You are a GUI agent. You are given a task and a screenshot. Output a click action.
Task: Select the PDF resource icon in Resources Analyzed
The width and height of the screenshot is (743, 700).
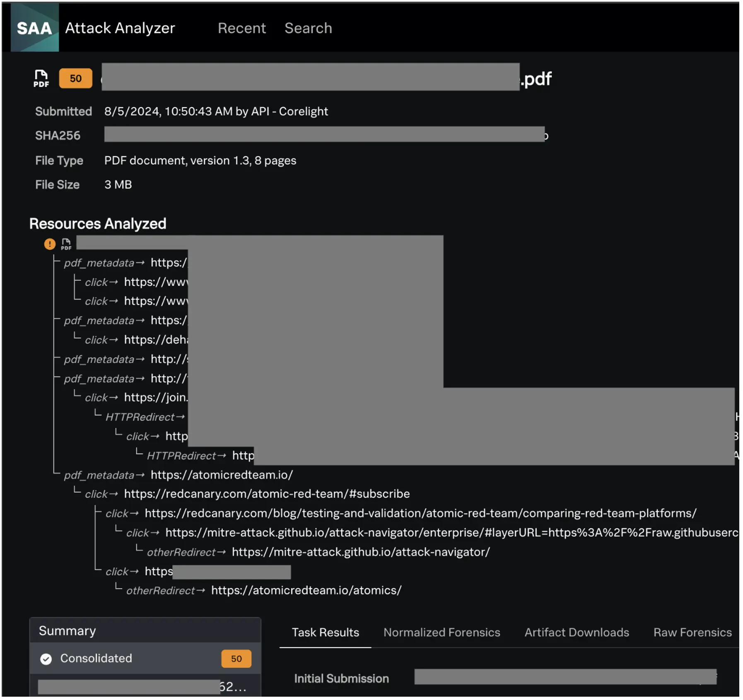pos(66,244)
